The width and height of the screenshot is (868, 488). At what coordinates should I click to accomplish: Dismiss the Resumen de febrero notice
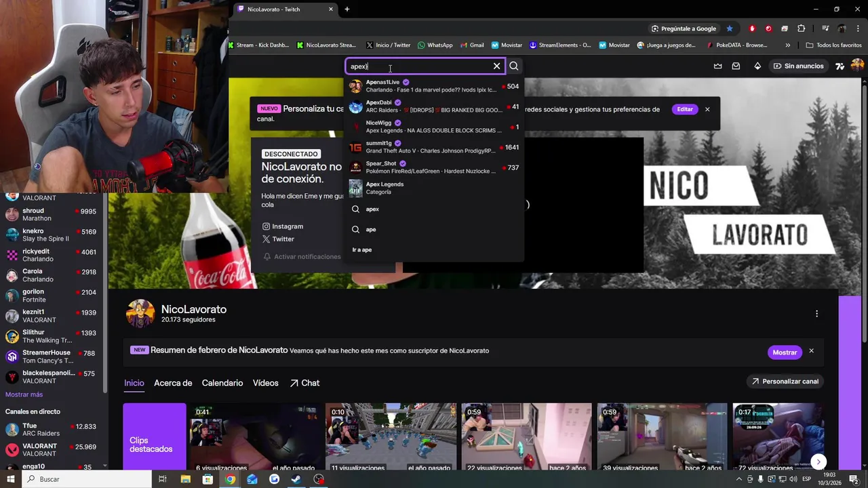[811, 351]
